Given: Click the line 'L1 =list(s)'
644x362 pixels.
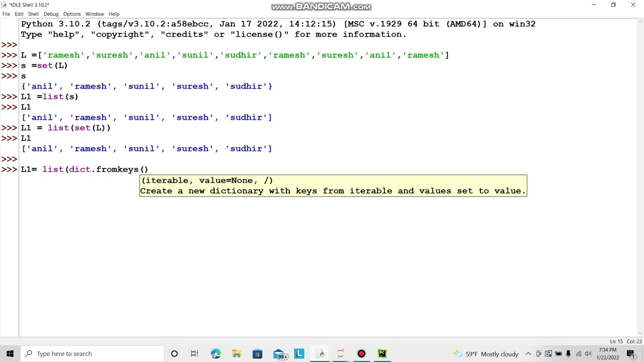Looking at the screenshot, I should coord(49,97).
